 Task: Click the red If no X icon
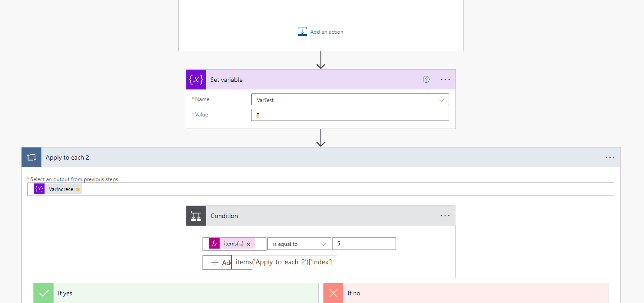coord(333,293)
